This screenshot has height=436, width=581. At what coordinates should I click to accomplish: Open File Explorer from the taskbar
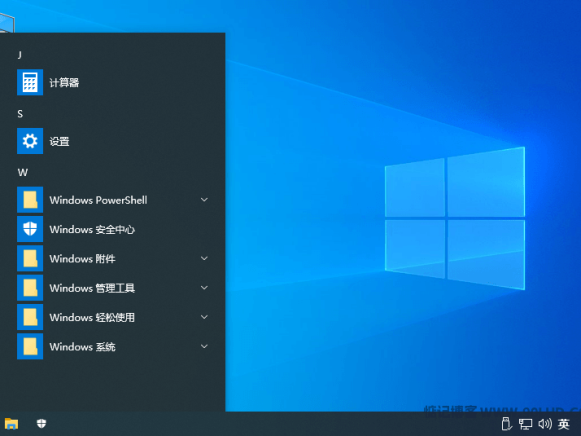(x=11, y=423)
